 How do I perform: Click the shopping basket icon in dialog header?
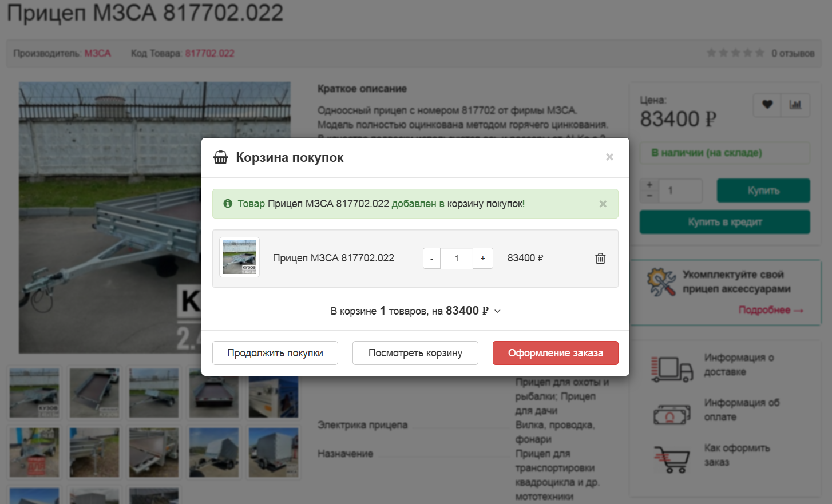tap(220, 157)
